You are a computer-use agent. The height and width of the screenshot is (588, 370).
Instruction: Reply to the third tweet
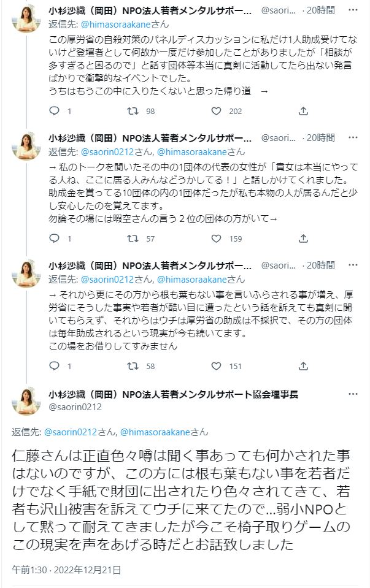55,366
